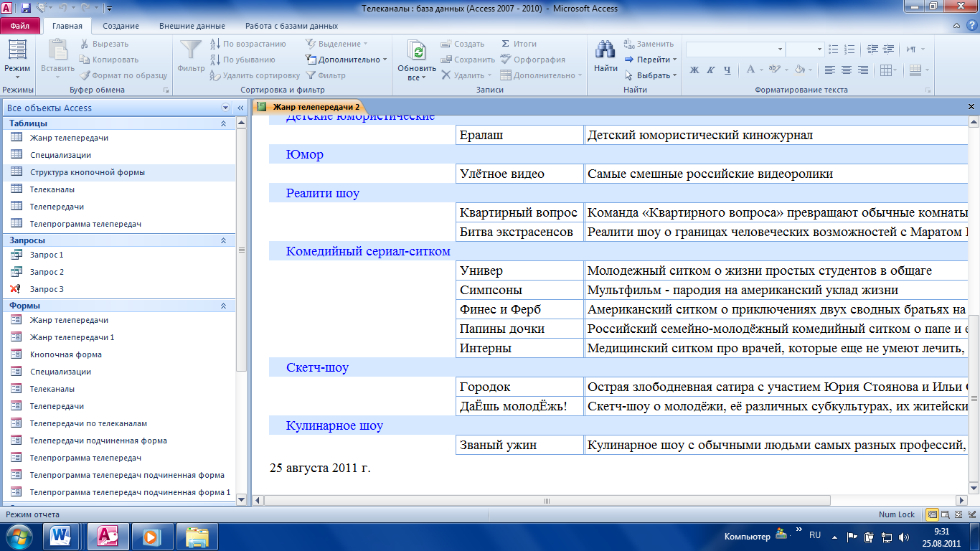The image size is (980, 551).
Task: Switch to Создание ribbon tab
Action: [121, 26]
